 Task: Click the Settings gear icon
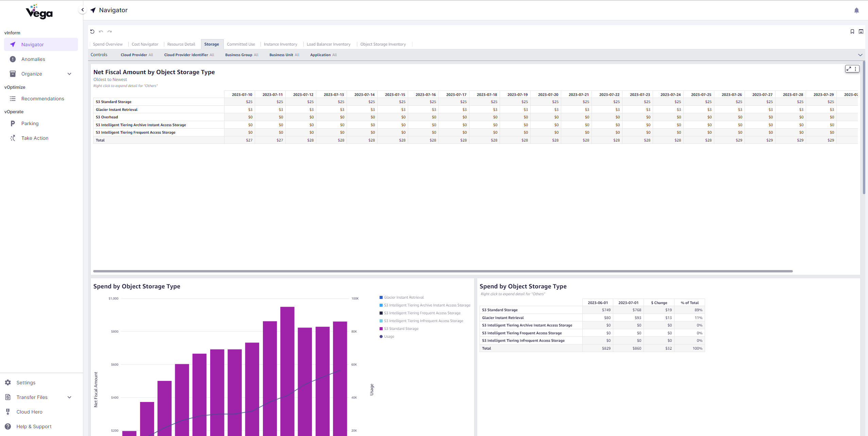(x=8, y=383)
